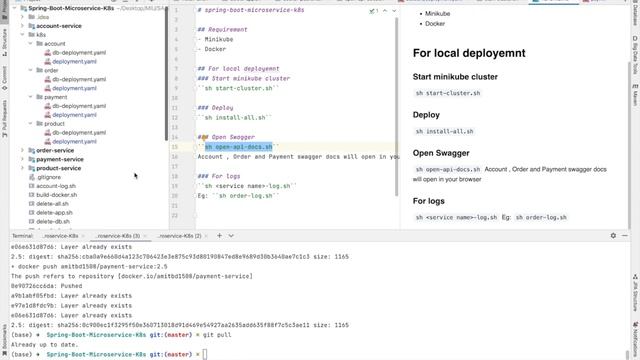Open the Database tool window

(635, 14)
